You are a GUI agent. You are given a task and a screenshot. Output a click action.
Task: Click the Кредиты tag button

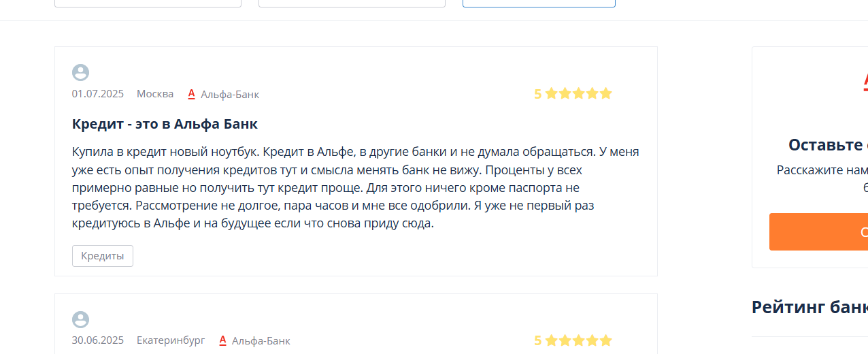click(103, 256)
